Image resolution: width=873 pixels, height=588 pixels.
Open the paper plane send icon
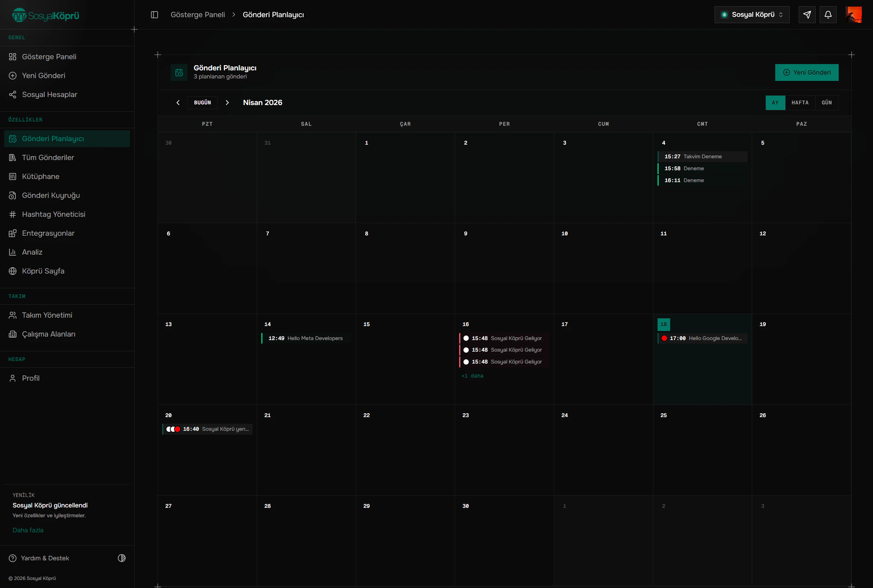tap(807, 15)
